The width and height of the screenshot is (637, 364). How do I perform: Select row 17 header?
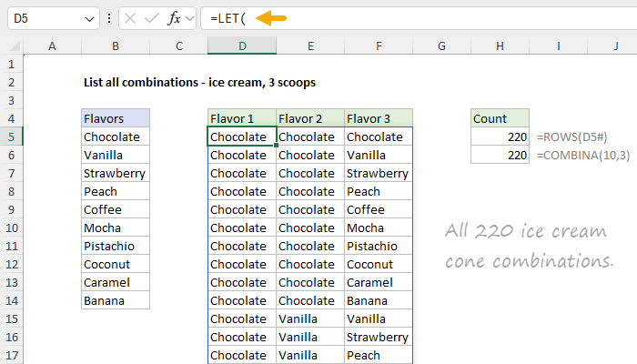[11, 356]
